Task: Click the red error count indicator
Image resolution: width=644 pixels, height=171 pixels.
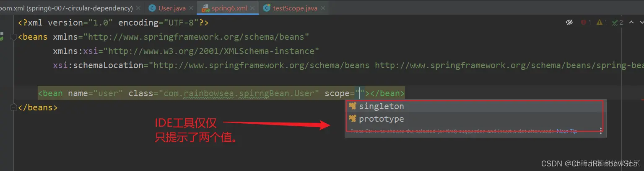Action: coord(586,22)
